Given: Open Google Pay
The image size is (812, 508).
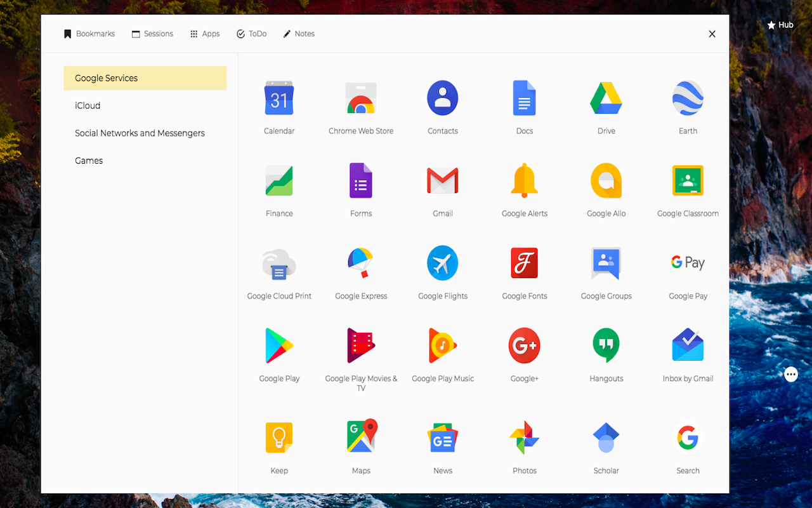Looking at the screenshot, I should coord(688,264).
